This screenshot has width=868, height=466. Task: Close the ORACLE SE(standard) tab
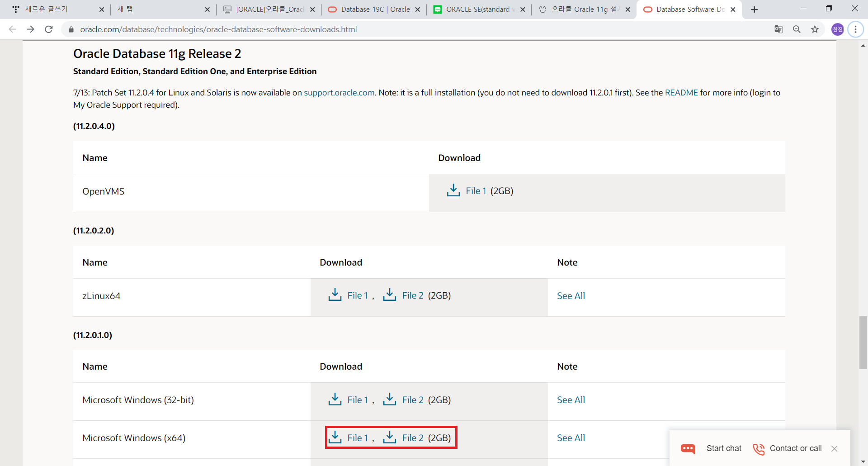click(x=523, y=10)
